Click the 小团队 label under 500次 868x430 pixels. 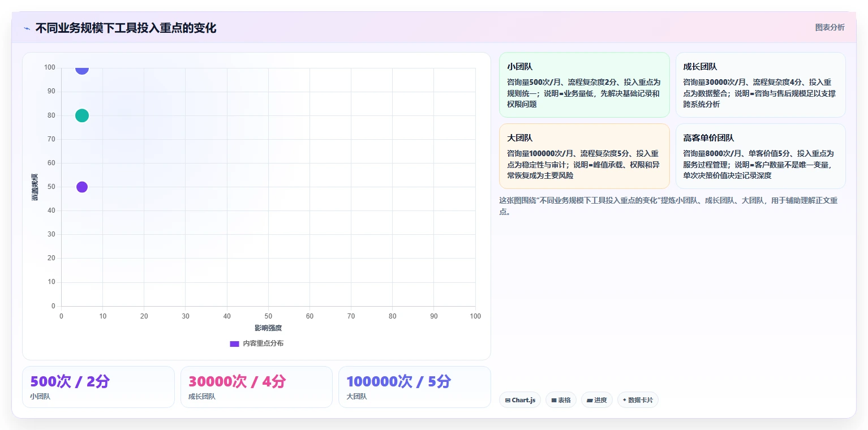(x=40, y=397)
